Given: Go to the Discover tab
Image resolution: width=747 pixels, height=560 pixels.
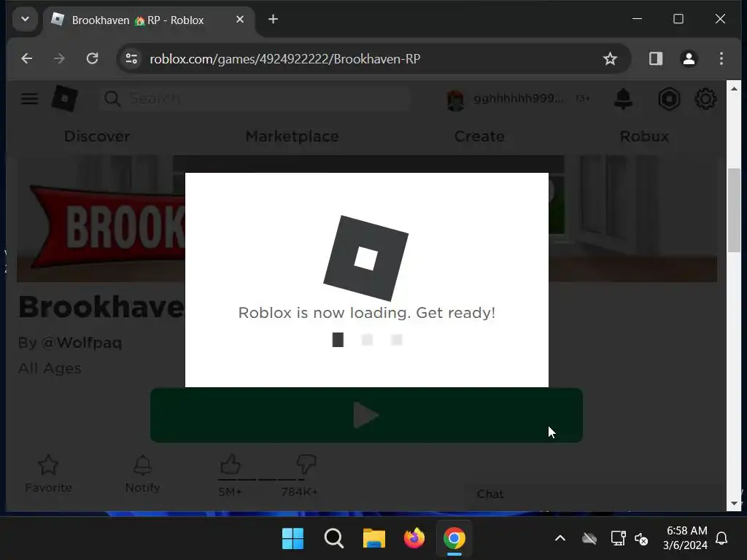Looking at the screenshot, I should point(97,136).
